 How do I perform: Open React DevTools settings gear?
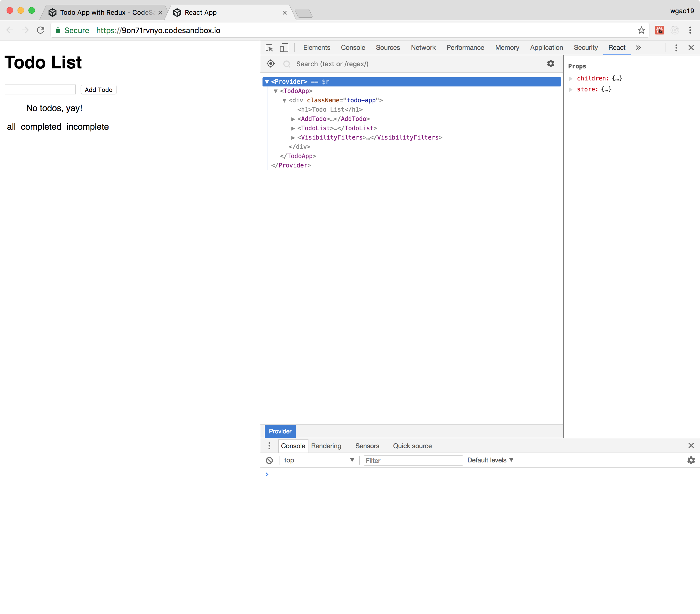pos(550,64)
